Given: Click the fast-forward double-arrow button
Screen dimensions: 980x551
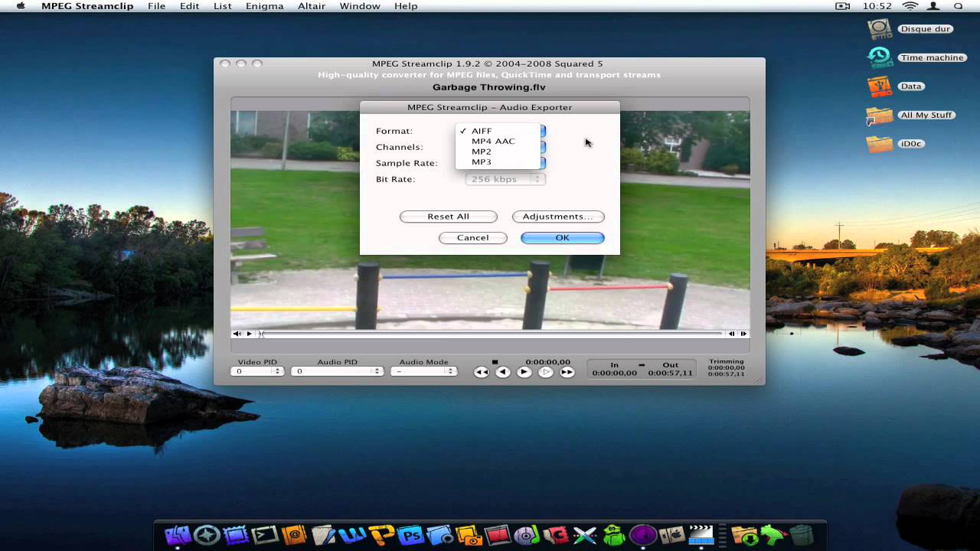Looking at the screenshot, I should (x=567, y=372).
